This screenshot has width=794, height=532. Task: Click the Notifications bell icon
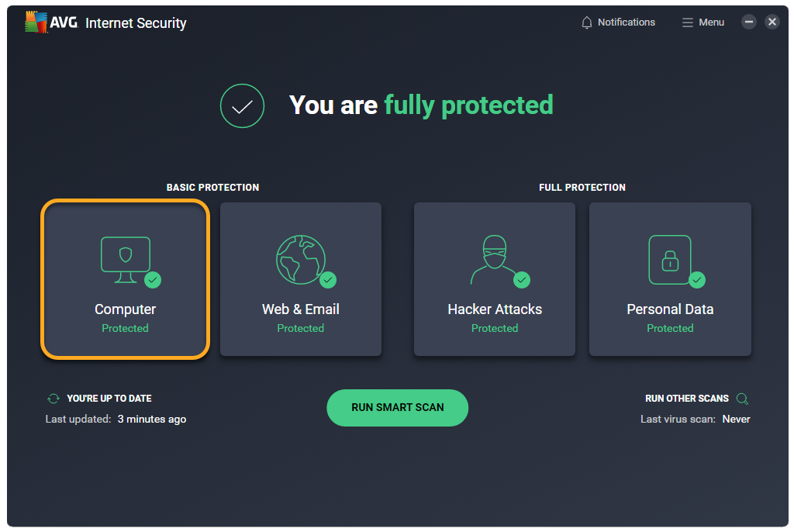(x=587, y=22)
